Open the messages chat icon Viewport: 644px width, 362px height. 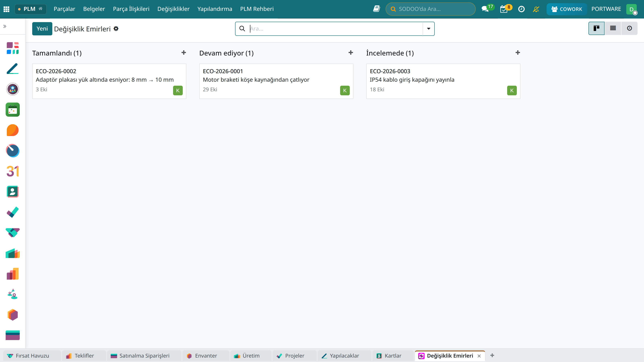coord(485,9)
